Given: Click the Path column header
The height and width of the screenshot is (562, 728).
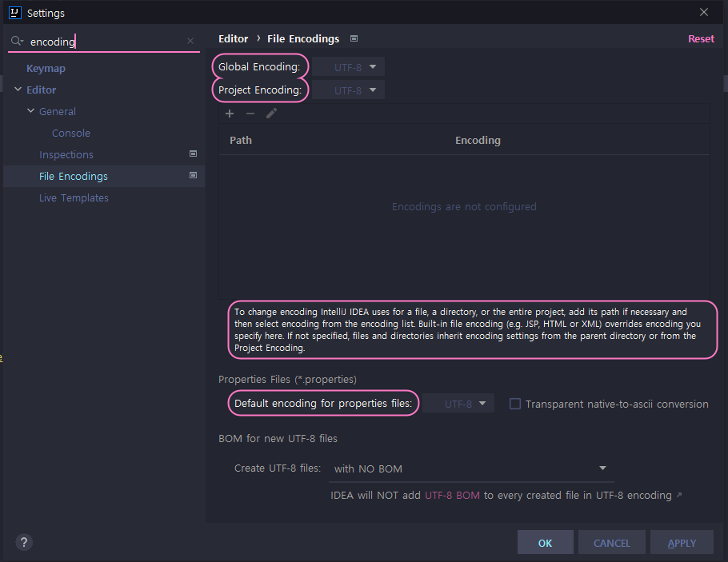Looking at the screenshot, I should 241,140.
